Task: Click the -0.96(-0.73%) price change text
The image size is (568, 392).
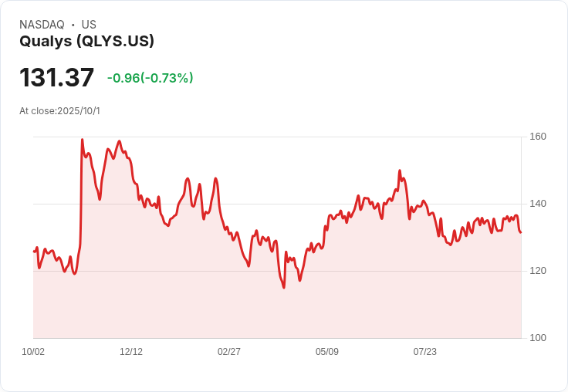Action: click(150, 78)
